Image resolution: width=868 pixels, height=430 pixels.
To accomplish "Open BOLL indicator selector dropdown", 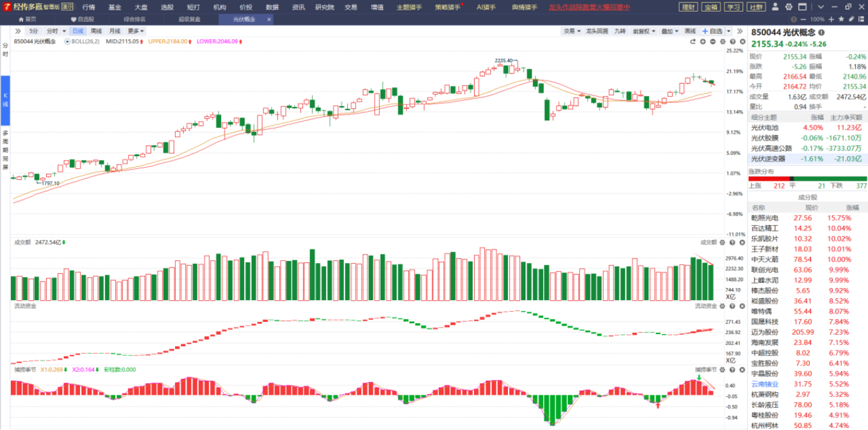I will pyautogui.click(x=67, y=41).
